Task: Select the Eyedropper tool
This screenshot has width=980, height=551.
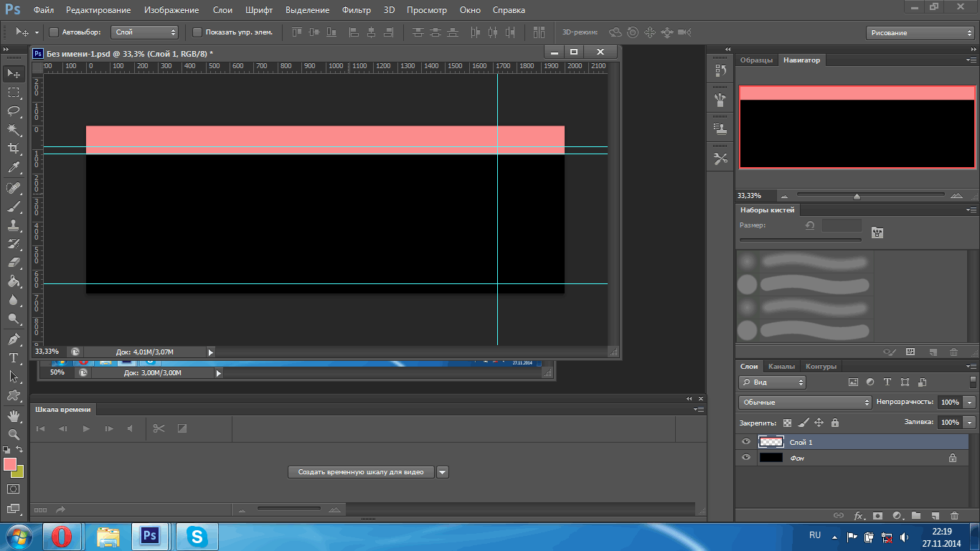Action: click(14, 168)
